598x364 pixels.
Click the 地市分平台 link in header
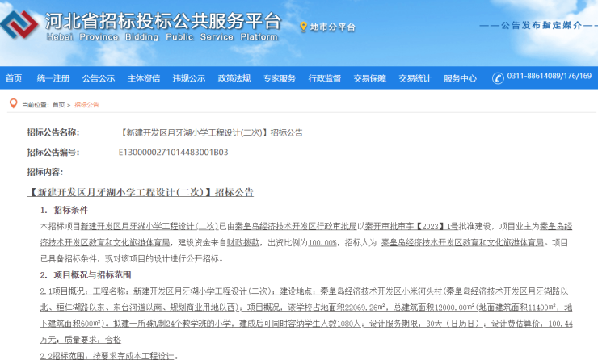[333, 27]
